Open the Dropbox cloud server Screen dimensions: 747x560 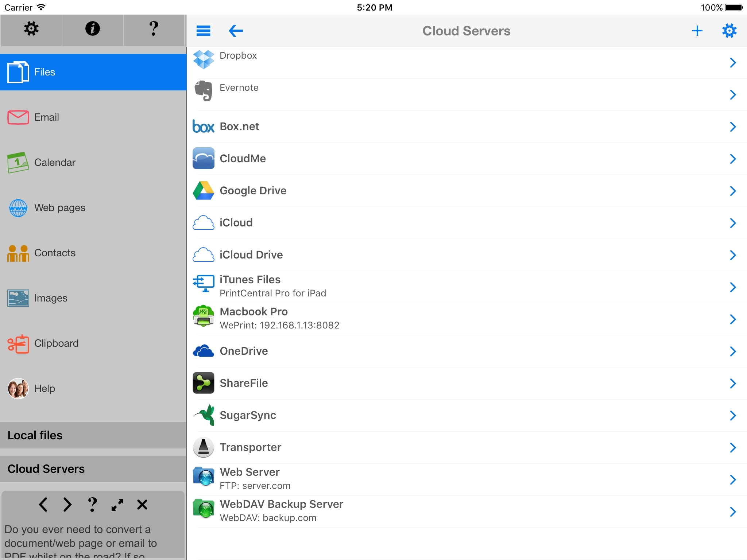(467, 55)
